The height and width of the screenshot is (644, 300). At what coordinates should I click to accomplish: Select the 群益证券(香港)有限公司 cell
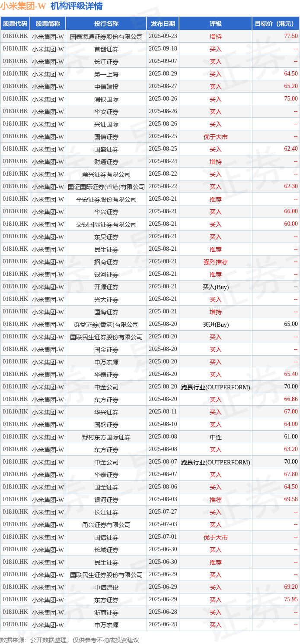(106, 325)
